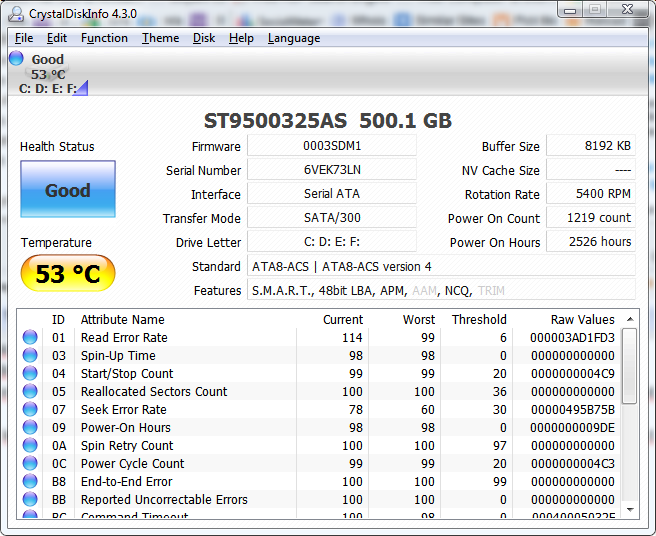The width and height of the screenshot is (656, 536).
Task: Click the status orb for Spin-Up Time
Action: (30, 355)
